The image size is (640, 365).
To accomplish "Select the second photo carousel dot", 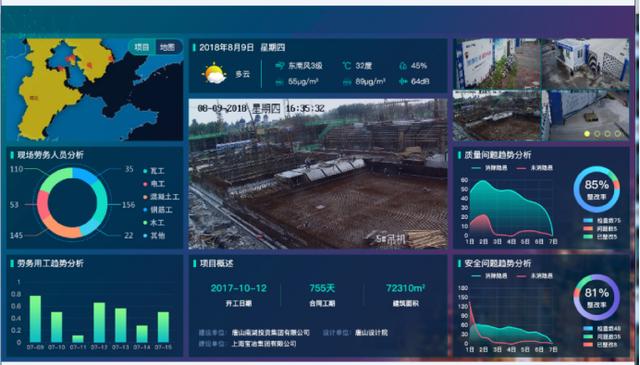I will pos(597,134).
